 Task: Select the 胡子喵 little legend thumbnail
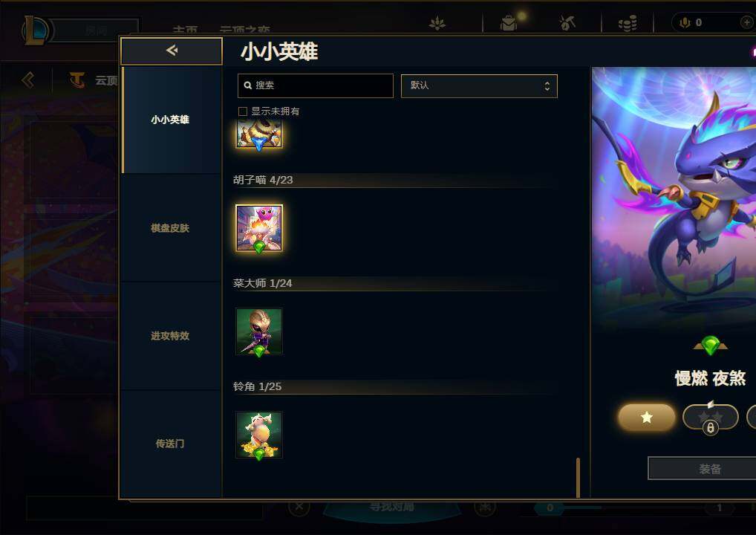[x=259, y=228]
